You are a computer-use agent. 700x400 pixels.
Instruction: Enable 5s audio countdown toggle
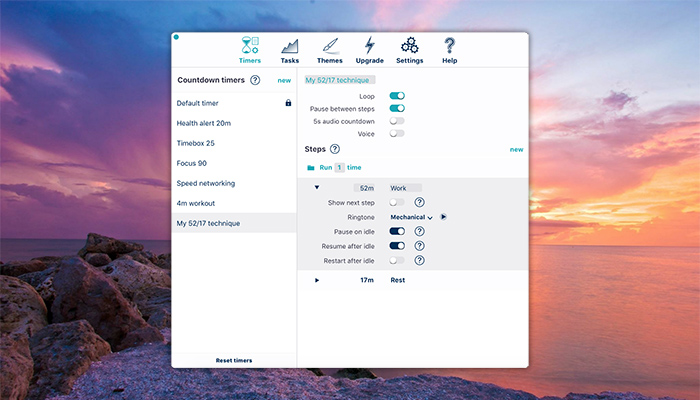tap(397, 121)
